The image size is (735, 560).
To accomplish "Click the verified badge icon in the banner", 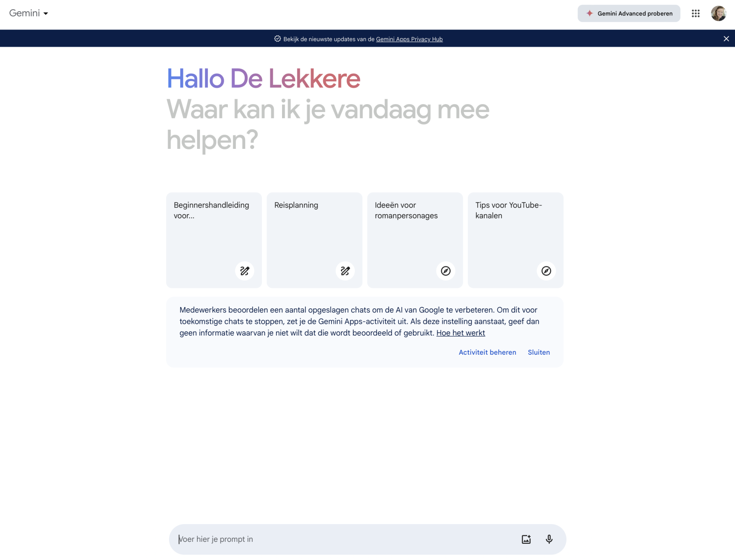I will click(277, 39).
